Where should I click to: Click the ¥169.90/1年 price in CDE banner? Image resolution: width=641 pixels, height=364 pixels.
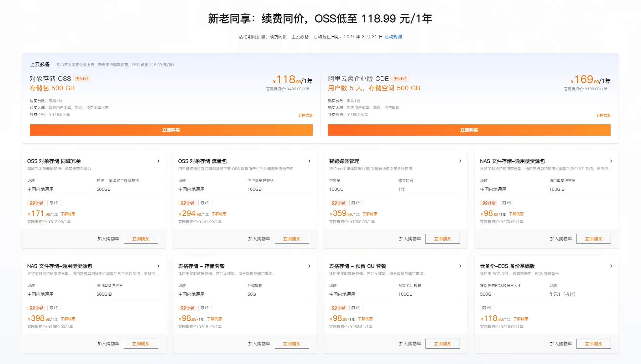(x=591, y=80)
